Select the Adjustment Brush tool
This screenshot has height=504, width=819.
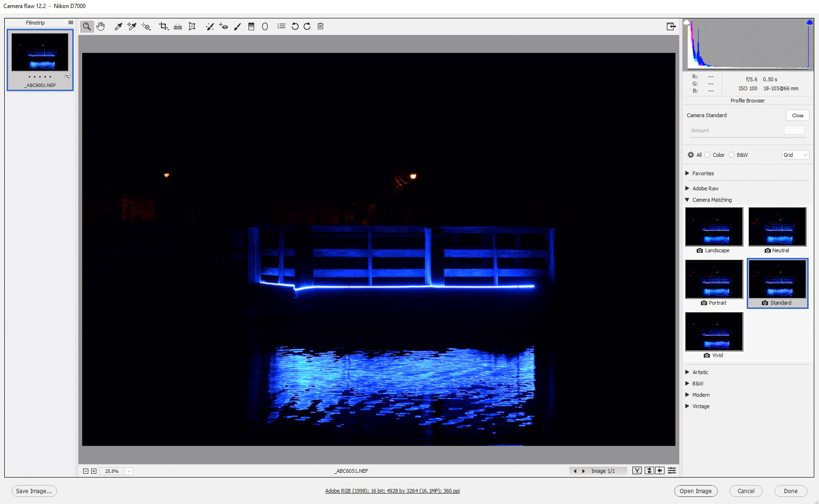tap(238, 26)
